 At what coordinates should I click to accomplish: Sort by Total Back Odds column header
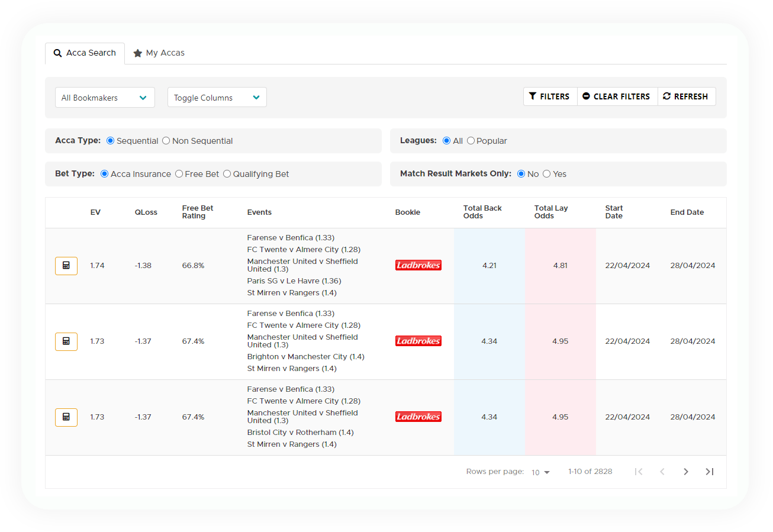coord(482,212)
